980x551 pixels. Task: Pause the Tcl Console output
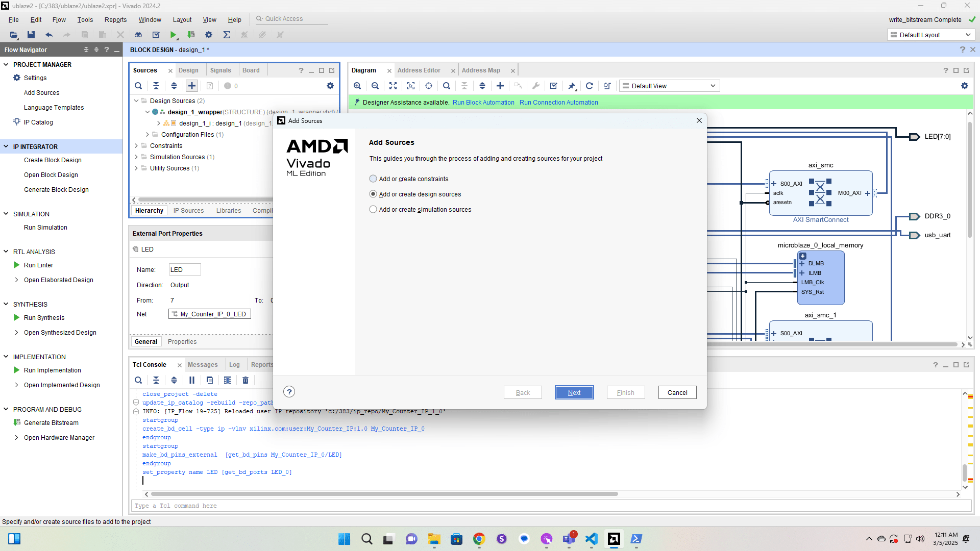click(x=192, y=380)
